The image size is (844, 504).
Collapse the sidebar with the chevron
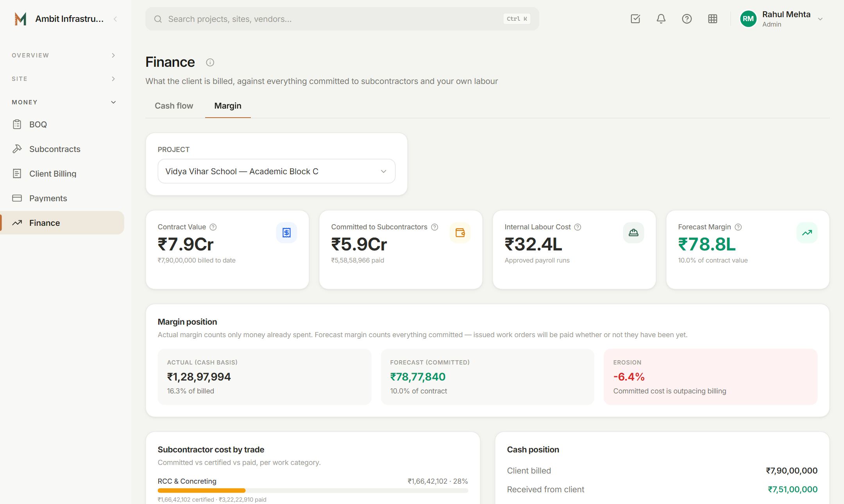[x=115, y=19]
